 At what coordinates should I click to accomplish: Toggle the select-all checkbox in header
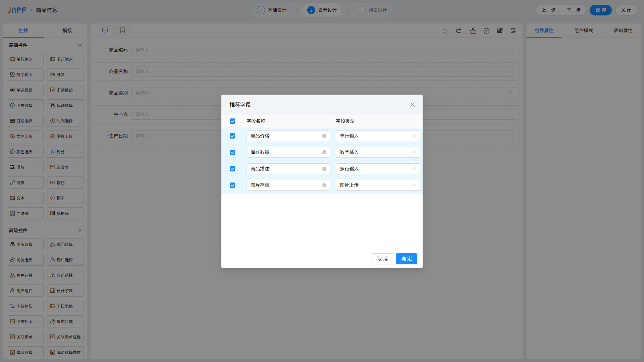[x=232, y=121]
